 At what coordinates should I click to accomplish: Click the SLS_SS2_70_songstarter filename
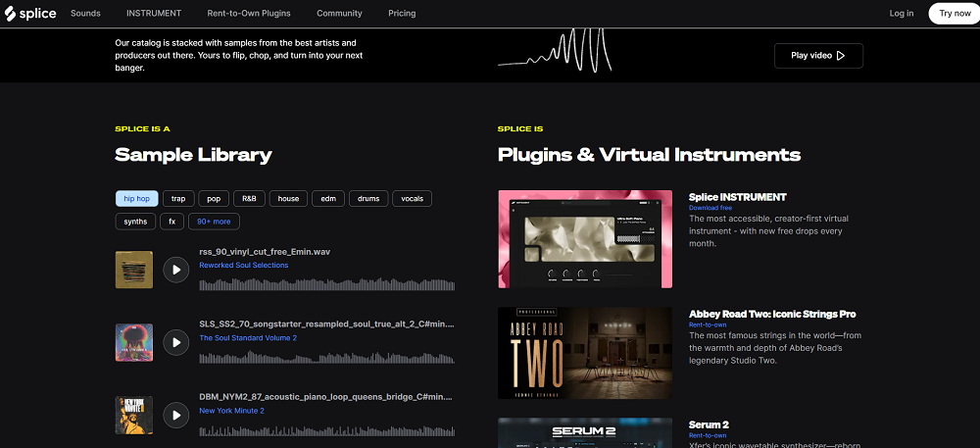point(327,324)
